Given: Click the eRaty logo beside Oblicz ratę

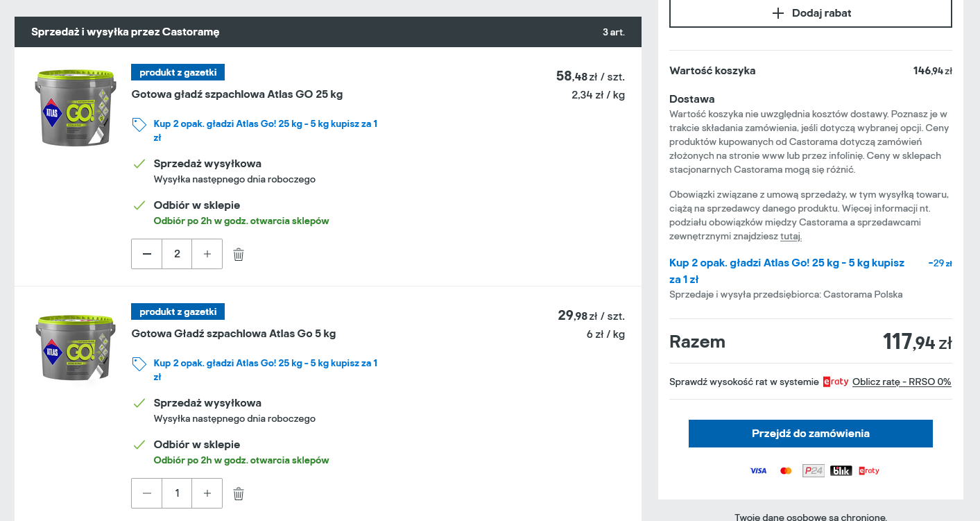Looking at the screenshot, I should click(836, 382).
